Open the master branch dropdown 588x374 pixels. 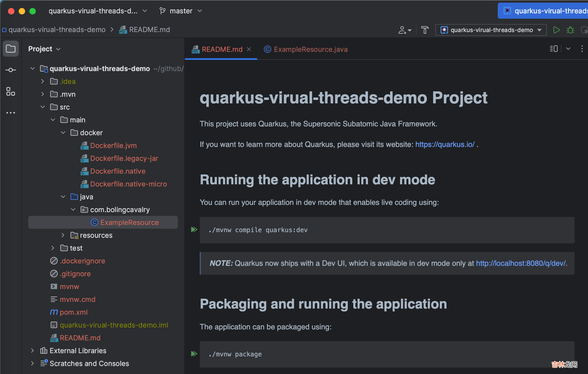pyautogui.click(x=181, y=11)
